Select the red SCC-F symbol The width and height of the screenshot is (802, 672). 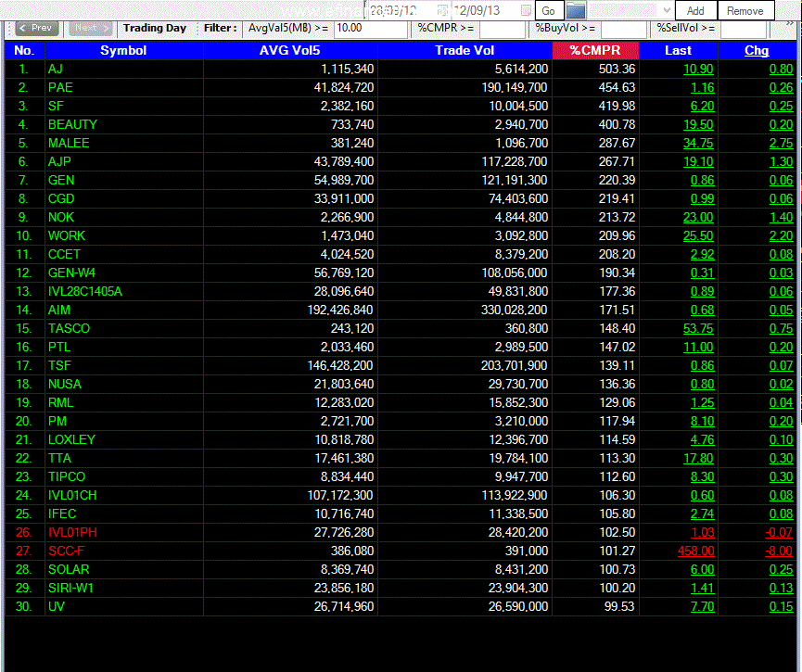click(x=66, y=552)
